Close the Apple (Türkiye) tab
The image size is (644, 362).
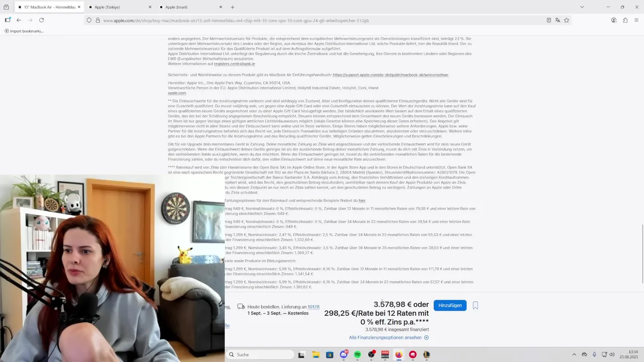(x=150, y=7)
